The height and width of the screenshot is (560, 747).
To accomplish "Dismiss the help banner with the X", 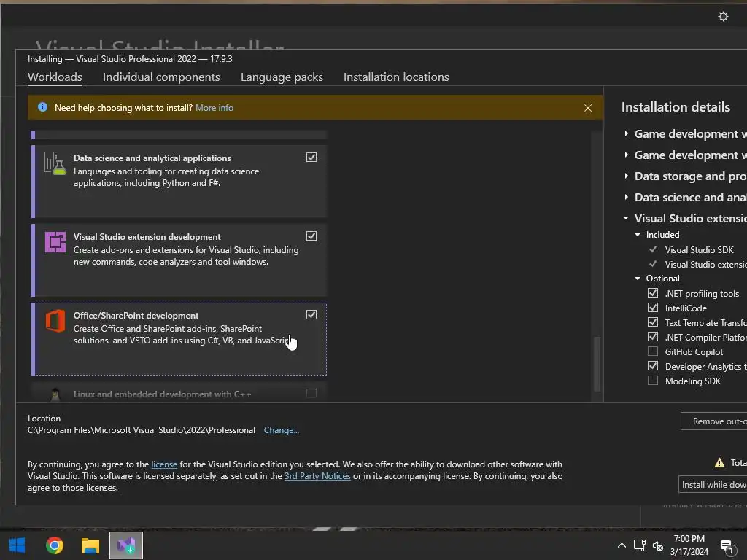I will click(588, 108).
